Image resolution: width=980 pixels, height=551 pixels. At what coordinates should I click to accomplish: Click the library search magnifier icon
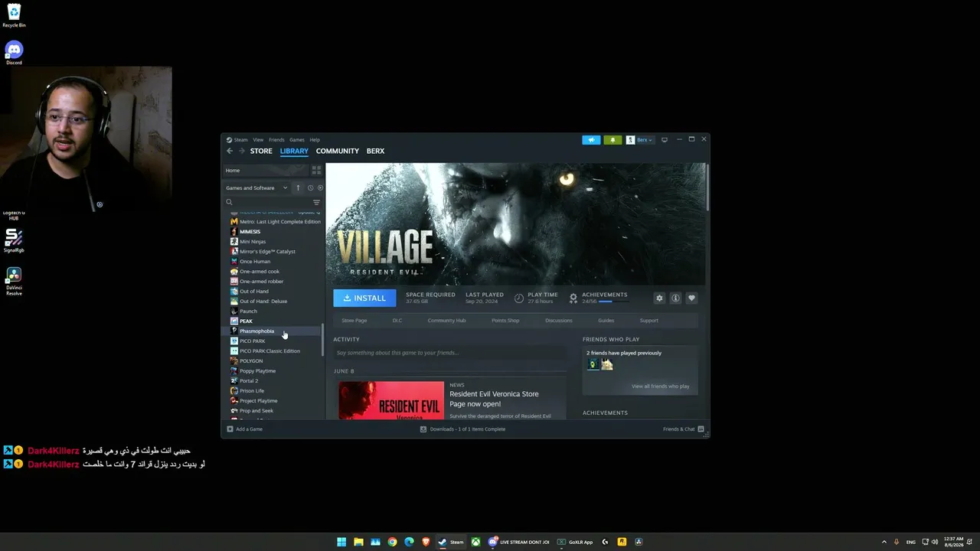[229, 202]
